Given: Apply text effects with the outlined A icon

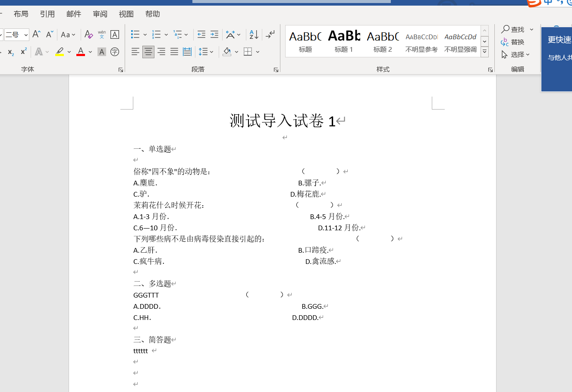Looking at the screenshot, I should tap(39, 52).
